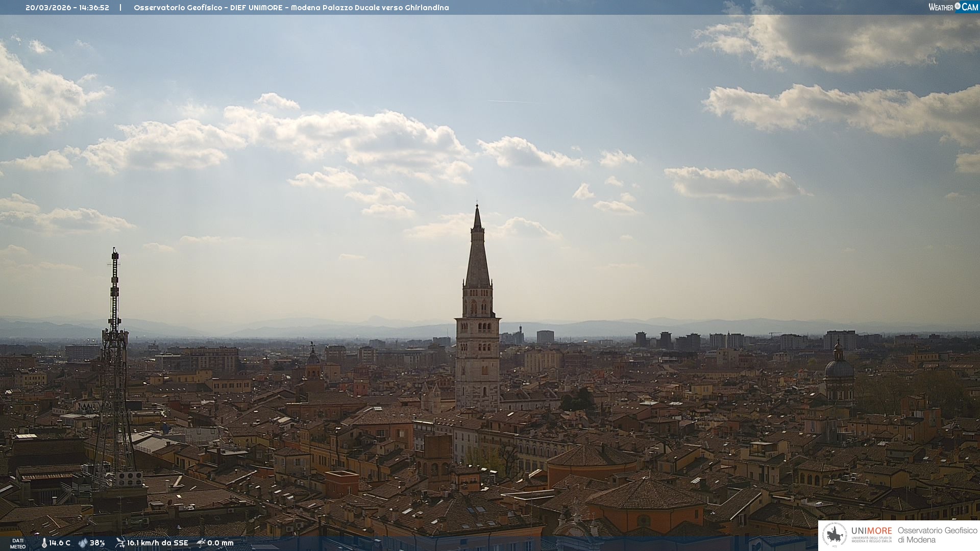Image resolution: width=980 pixels, height=551 pixels.
Task: Click the Osservatorio Geofisico header title text
Action: (291, 8)
